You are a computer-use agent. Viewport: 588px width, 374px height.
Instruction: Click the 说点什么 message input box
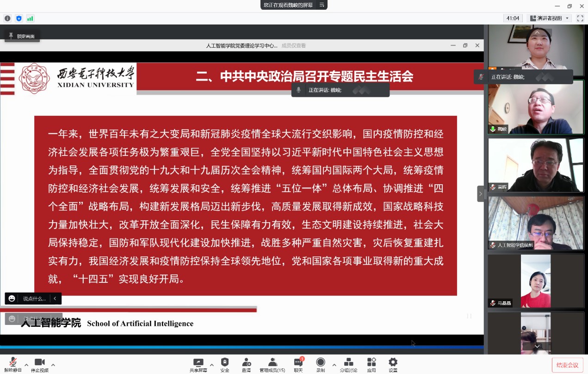[x=34, y=299]
